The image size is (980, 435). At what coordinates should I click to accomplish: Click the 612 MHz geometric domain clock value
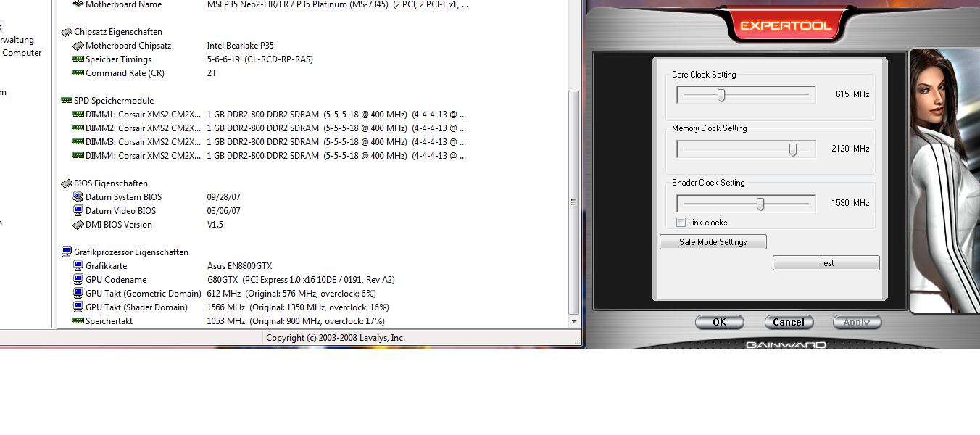pyautogui.click(x=291, y=294)
